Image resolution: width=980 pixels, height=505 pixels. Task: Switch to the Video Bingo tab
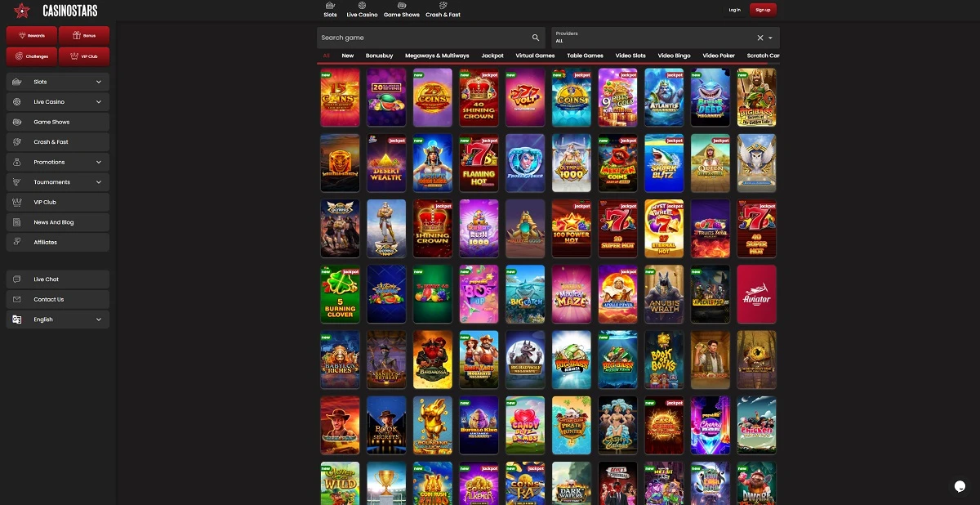675,56
